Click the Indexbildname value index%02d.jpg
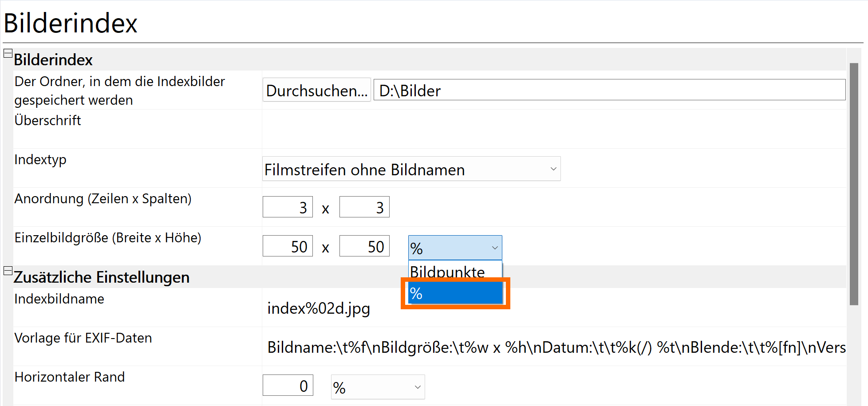Screen dimensions: 868x406 tap(319, 308)
